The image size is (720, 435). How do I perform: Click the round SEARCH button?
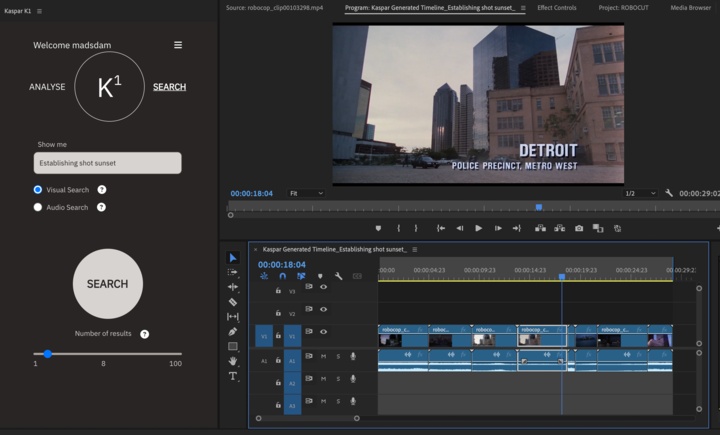click(107, 284)
